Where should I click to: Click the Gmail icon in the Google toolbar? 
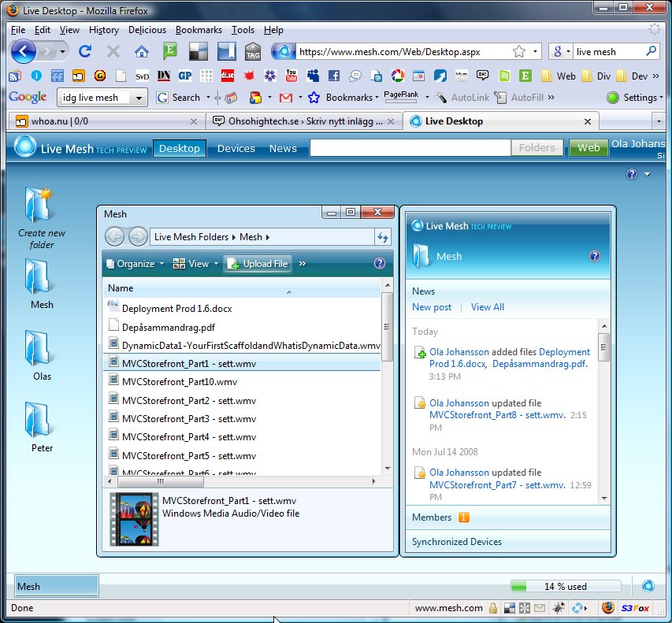tap(286, 98)
